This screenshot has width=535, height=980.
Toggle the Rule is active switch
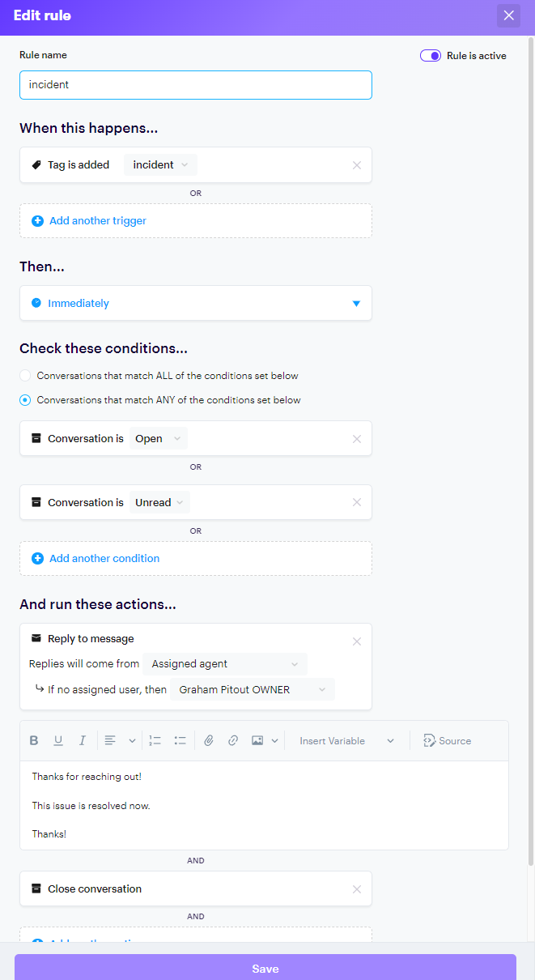(430, 56)
